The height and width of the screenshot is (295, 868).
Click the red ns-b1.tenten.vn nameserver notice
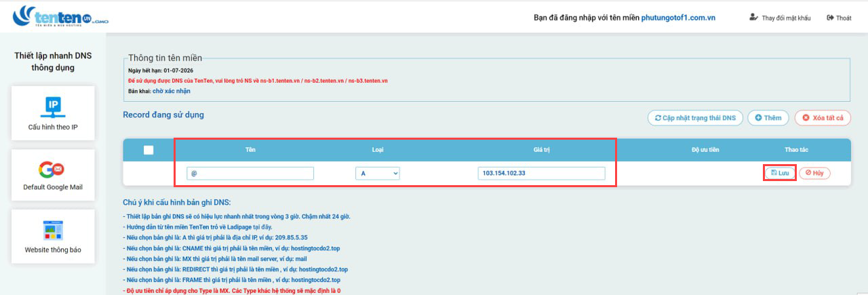click(x=258, y=81)
